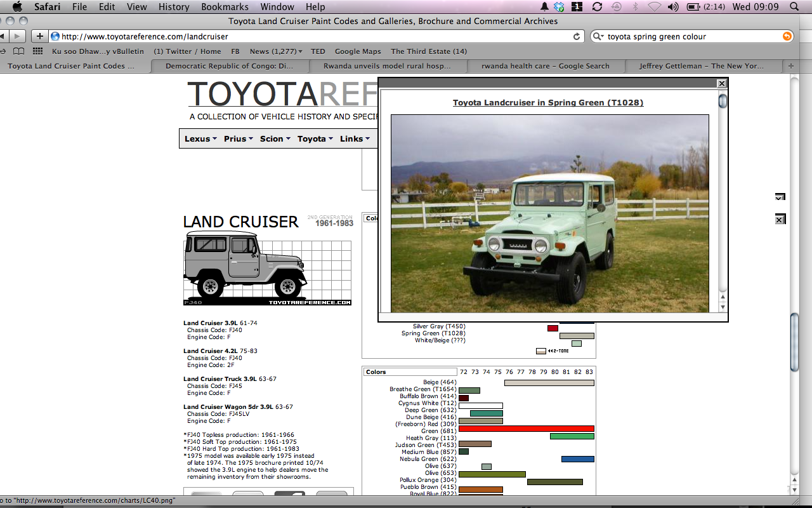Open the FB bookmark
812x508 pixels.
[x=235, y=51]
